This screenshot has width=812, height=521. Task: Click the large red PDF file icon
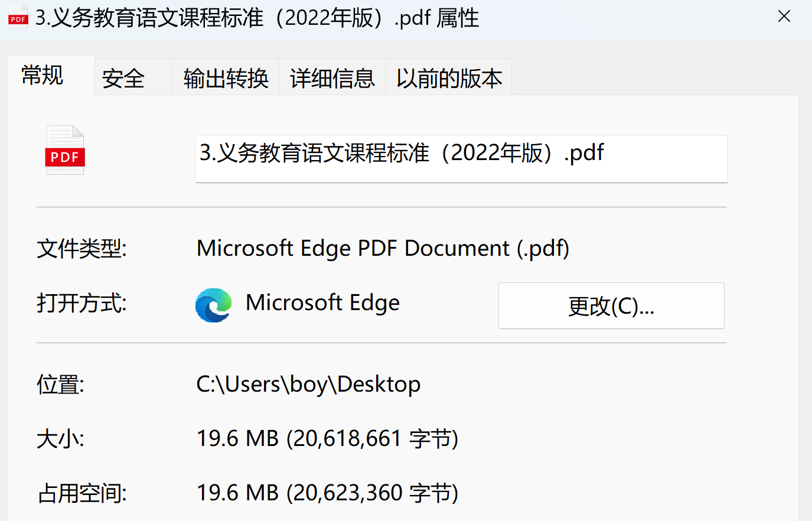pyautogui.click(x=65, y=150)
